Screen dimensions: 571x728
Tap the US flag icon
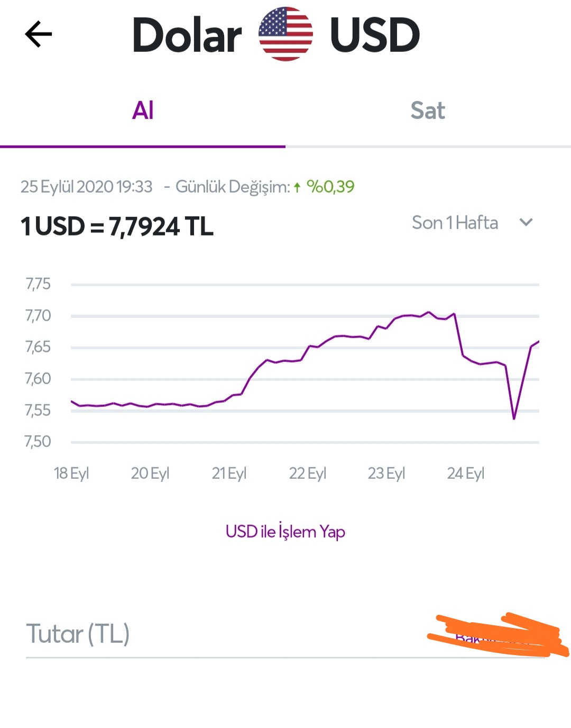point(285,34)
